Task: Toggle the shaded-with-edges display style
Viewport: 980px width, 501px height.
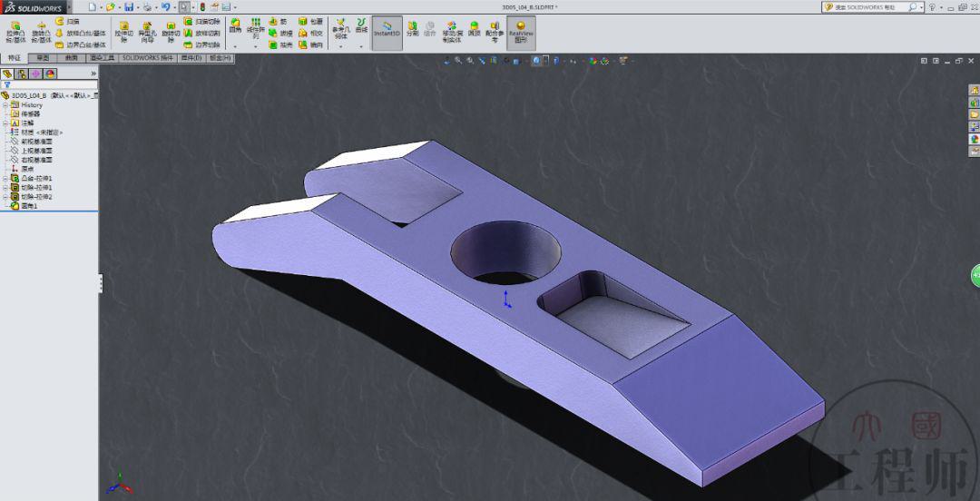Action: (x=537, y=62)
